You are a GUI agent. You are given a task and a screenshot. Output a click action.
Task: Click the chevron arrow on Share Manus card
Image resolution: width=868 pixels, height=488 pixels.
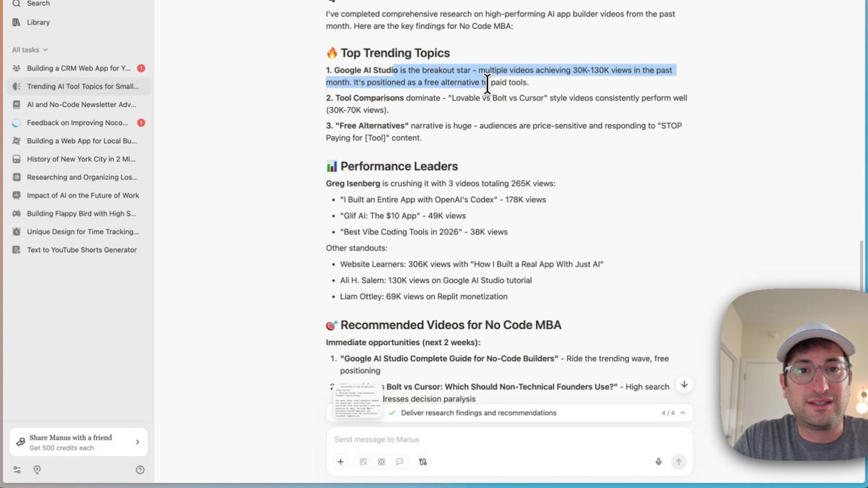tap(137, 442)
